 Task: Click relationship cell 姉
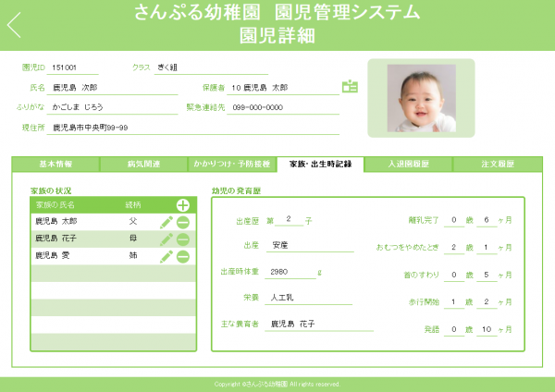pyautogui.click(x=133, y=255)
